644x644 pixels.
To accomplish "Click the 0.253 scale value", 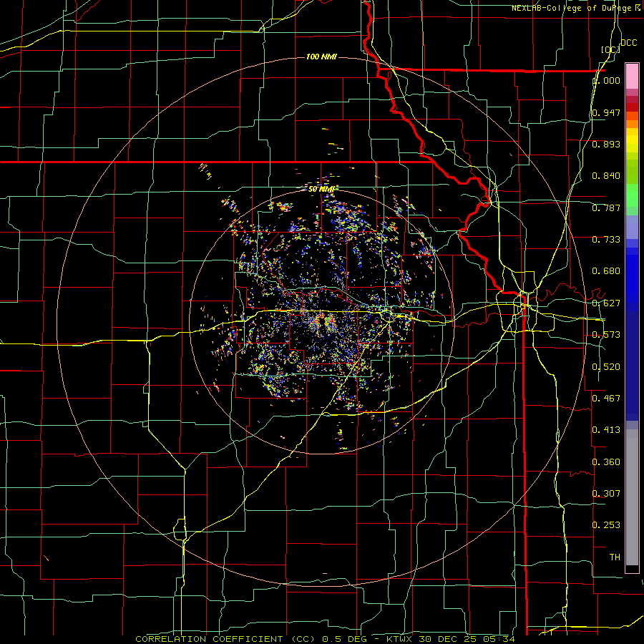I will pos(606,525).
